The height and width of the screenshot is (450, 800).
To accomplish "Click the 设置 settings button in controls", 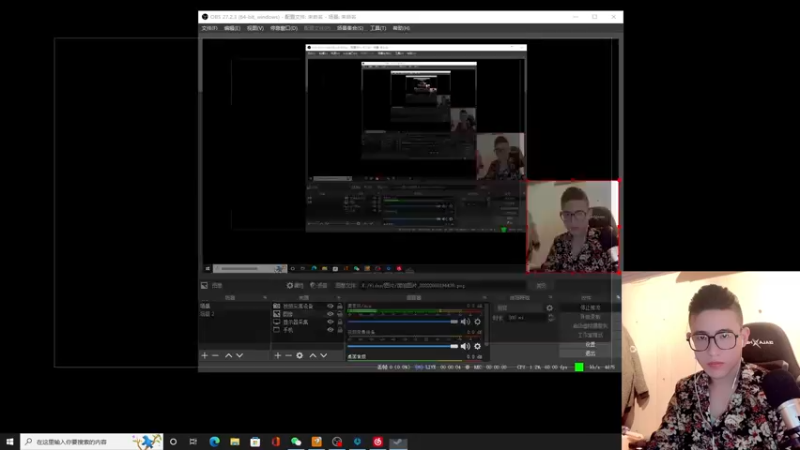I will [x=590, y=344].
